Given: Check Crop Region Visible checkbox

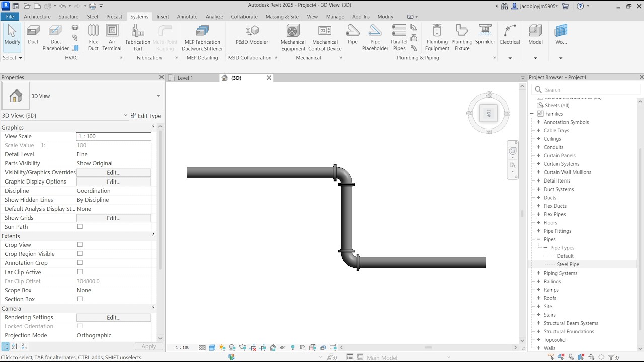Looking at the screenshot, I should 79,254.
